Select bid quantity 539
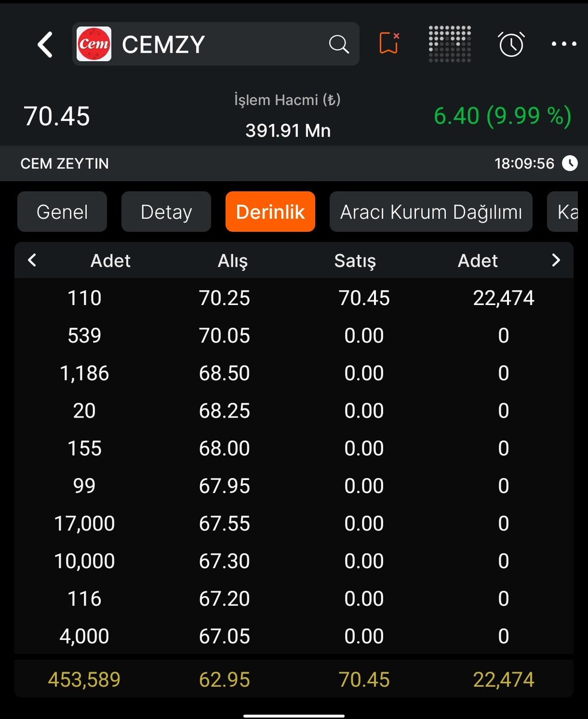This screenshot has height=719, width=588. (85, 336)
